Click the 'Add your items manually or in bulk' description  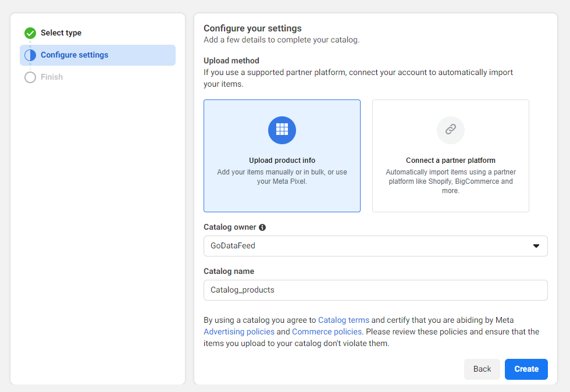click(282, 177)
